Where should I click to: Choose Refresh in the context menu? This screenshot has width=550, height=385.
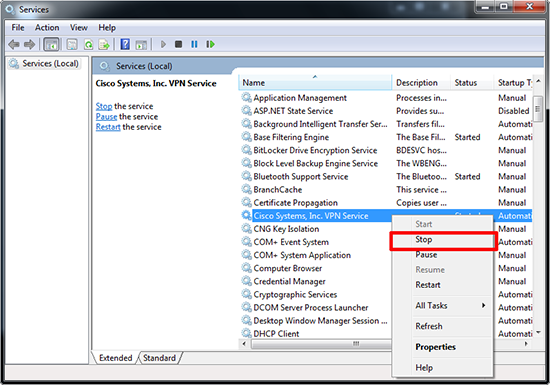tap(443, 326)
